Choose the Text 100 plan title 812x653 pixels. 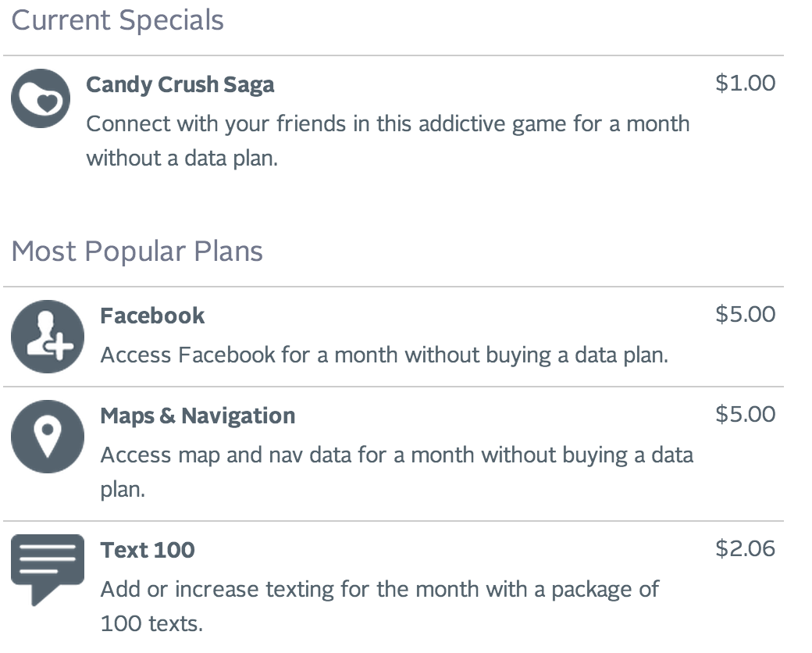point(148,550)
